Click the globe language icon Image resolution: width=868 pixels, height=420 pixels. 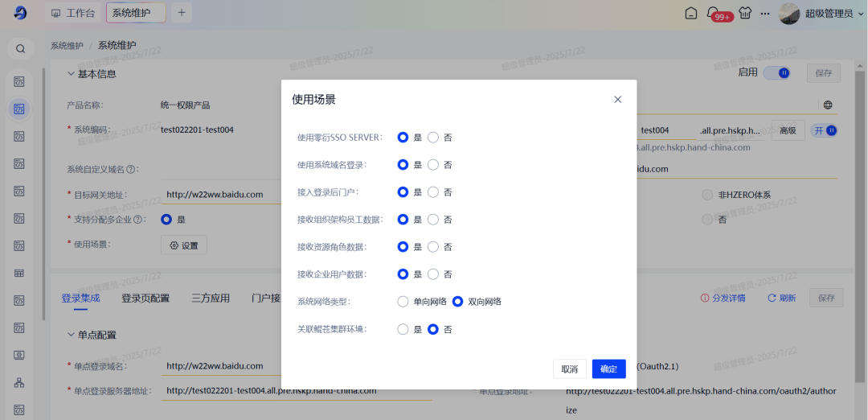[x=828, y=105]
